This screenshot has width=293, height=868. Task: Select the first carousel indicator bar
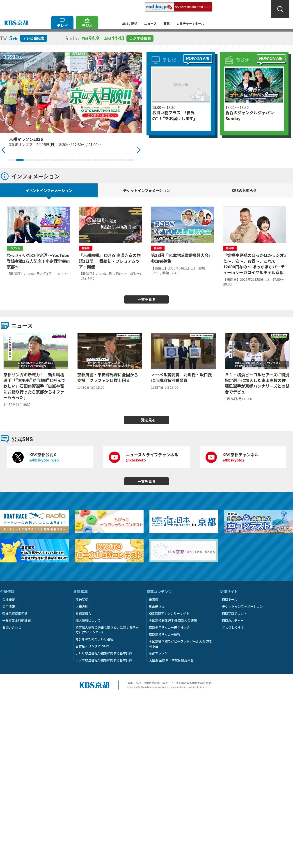[11, 160]
